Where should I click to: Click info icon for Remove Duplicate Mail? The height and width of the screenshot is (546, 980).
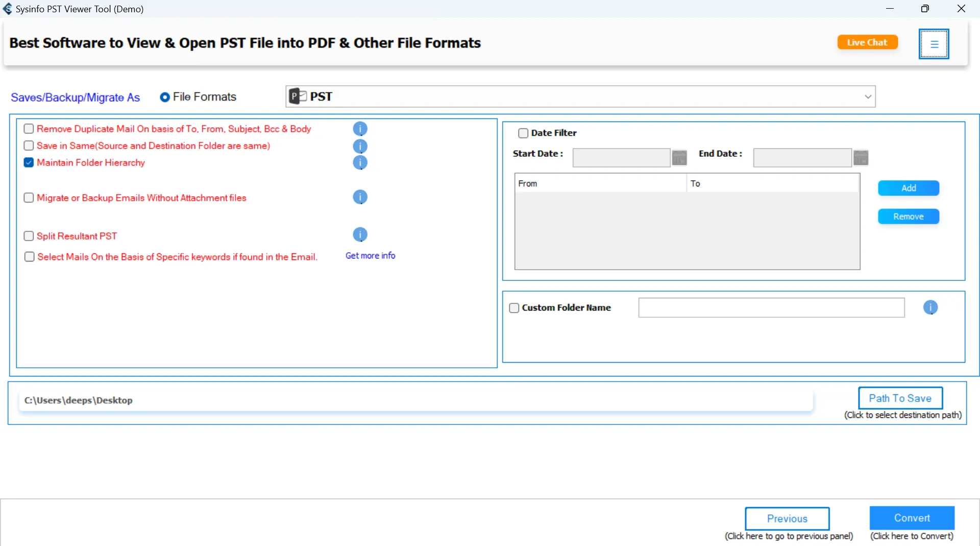click(x=360, y=129)
